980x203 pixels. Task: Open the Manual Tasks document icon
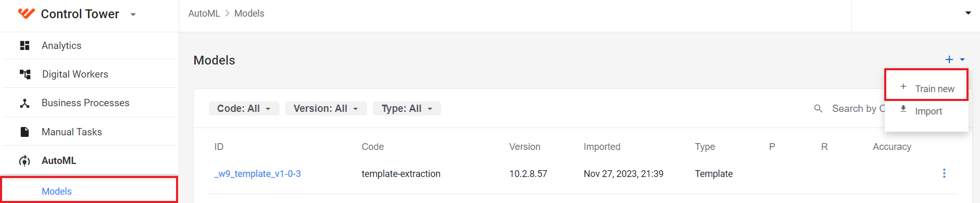pyautogui.click(x=24, y=132)
